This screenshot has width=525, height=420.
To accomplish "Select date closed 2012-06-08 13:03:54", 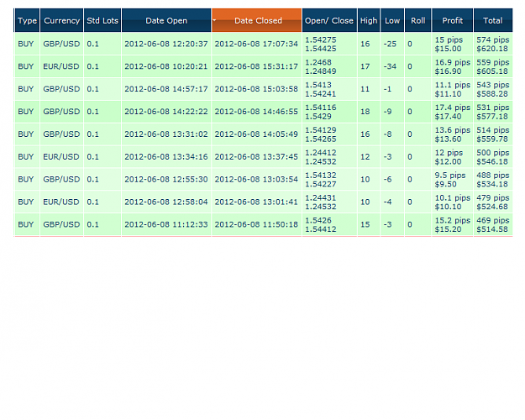I will click(x=256, y=180).
